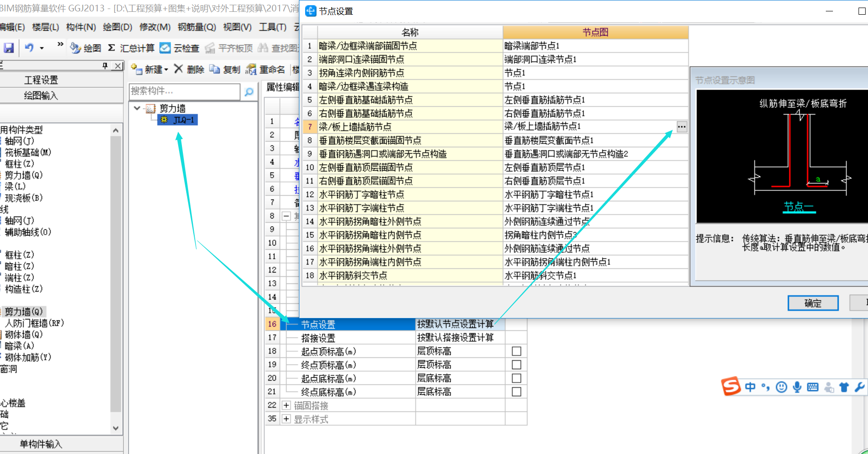Image resolution: width=868 pixels, height=454 pixels.
Task: Close the left navigation panel
Action: point(118,66)
